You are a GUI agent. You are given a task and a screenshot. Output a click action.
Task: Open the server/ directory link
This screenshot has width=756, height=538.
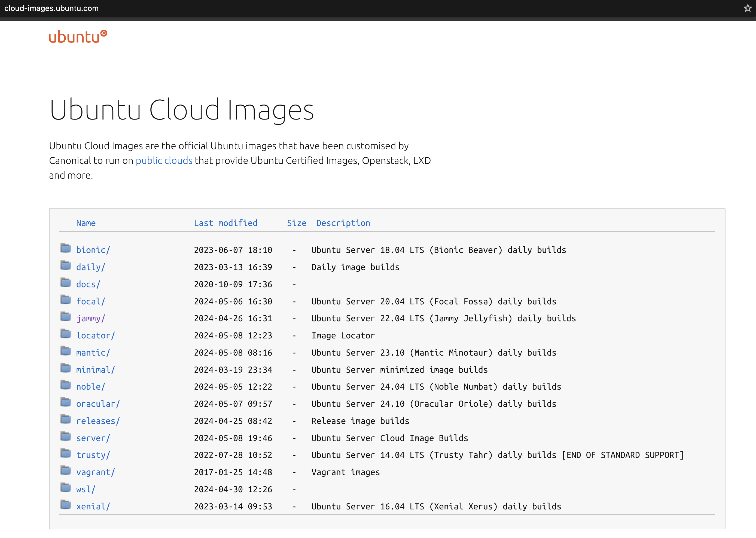click(93, 438)
